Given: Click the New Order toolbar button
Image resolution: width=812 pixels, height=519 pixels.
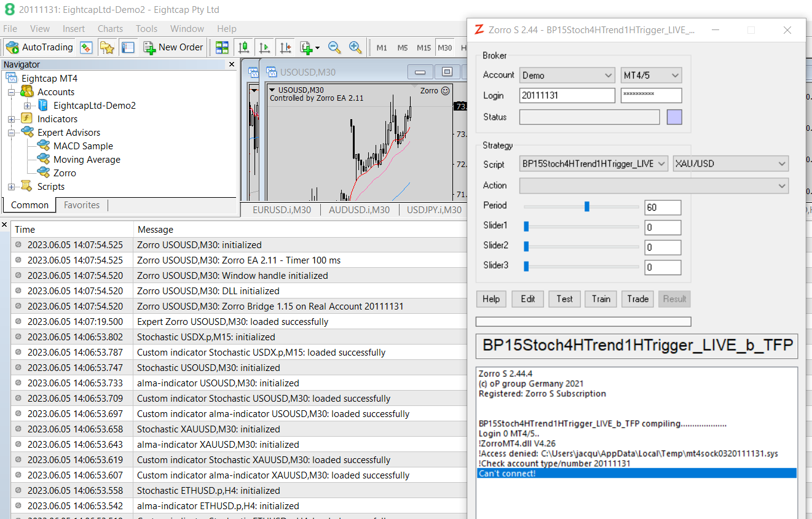Looking at the screenshot, I should click(x=173, y=47).
